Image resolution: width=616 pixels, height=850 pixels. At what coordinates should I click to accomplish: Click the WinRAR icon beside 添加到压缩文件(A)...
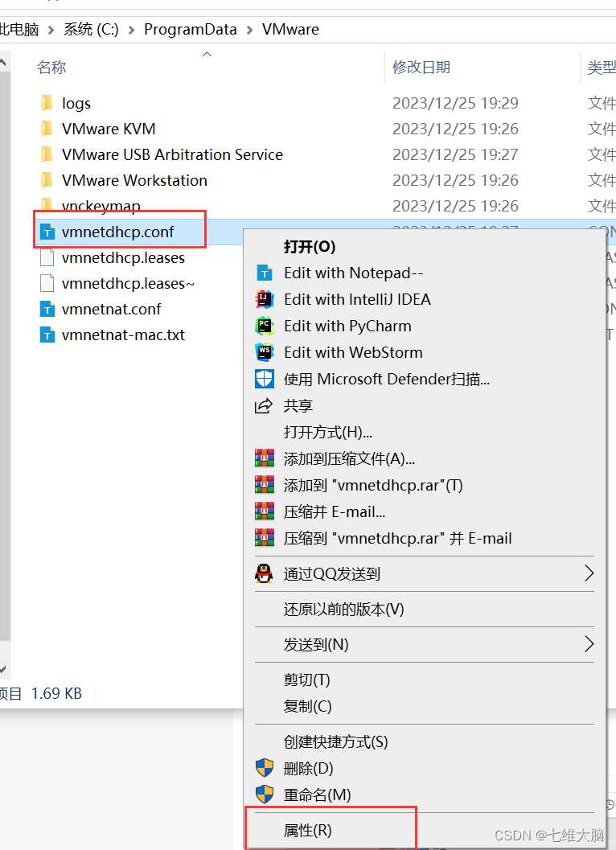coord(264,458)
